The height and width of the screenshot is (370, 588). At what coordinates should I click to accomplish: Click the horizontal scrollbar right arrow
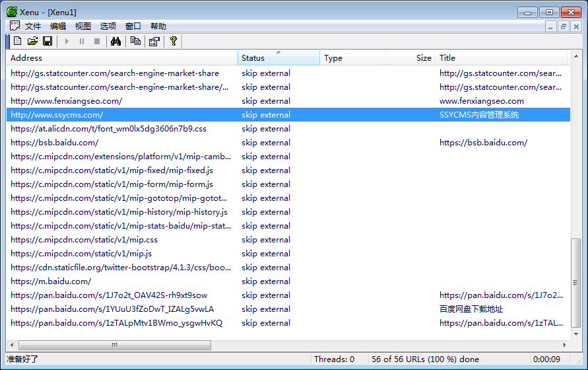click(x=564, y=345)
